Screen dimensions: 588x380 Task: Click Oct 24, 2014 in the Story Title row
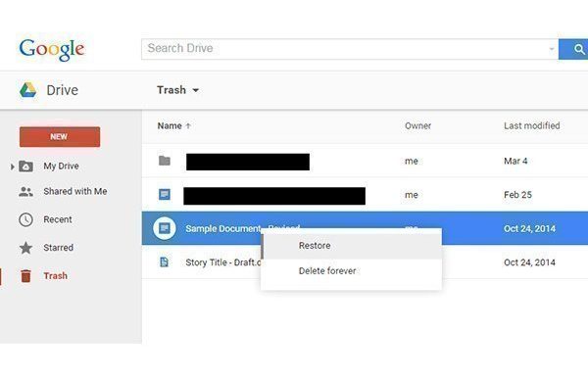click(529, 262)
